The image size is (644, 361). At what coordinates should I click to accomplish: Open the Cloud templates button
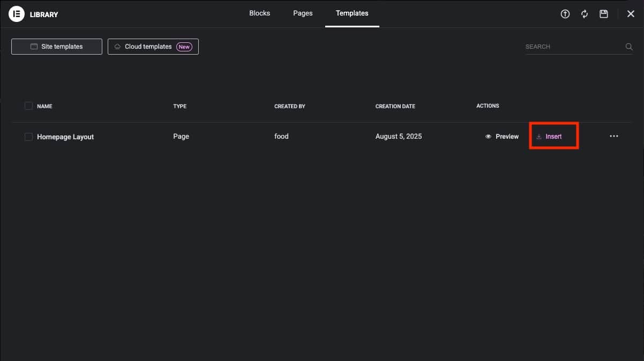click(x=153, y=47)
